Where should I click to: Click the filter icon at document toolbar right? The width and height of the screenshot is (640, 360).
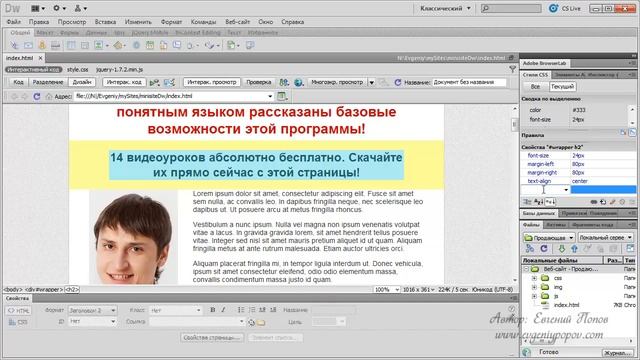pos(512,69)
